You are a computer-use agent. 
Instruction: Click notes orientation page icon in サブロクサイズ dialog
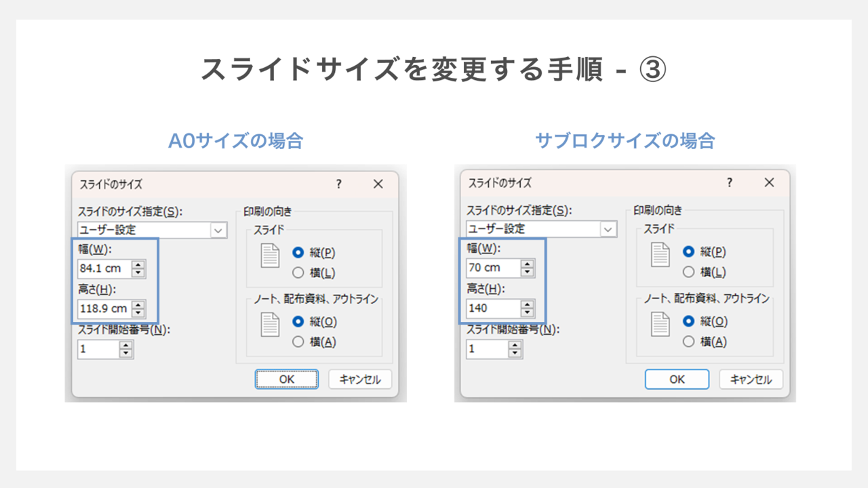click(660, 324)
